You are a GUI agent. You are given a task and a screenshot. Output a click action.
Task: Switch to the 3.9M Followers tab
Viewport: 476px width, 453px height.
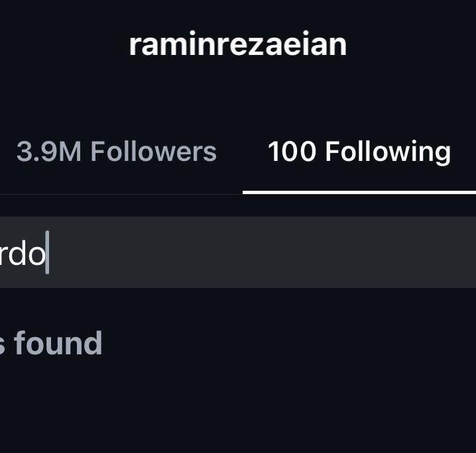click(x=116, y=152)
